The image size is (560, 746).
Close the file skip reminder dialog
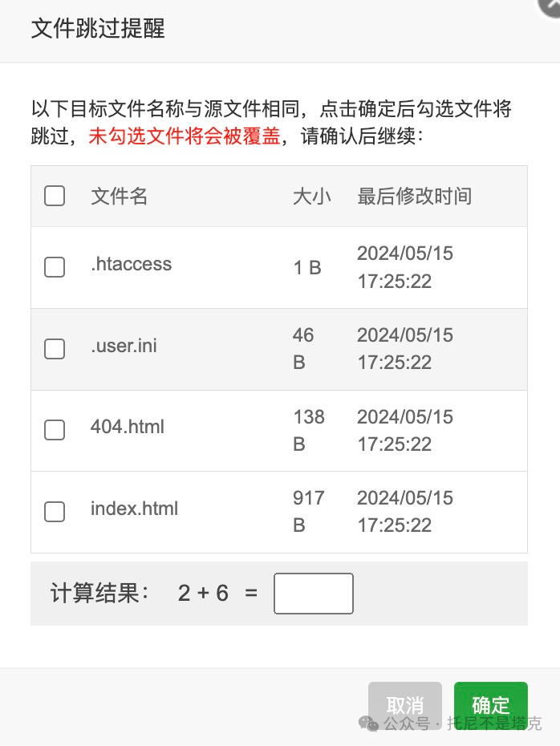point(551,6)
